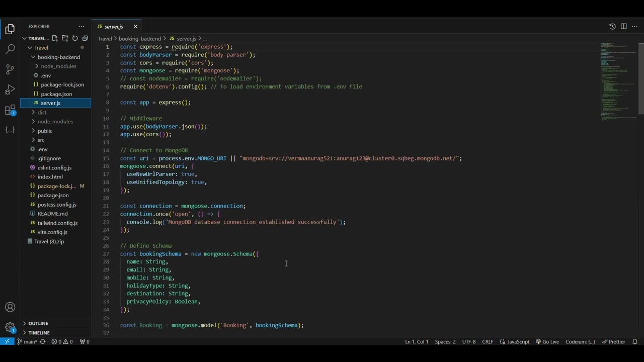This screenshot has width=644, height=362.
Task: Close the server.js tab
Action: 135,27
